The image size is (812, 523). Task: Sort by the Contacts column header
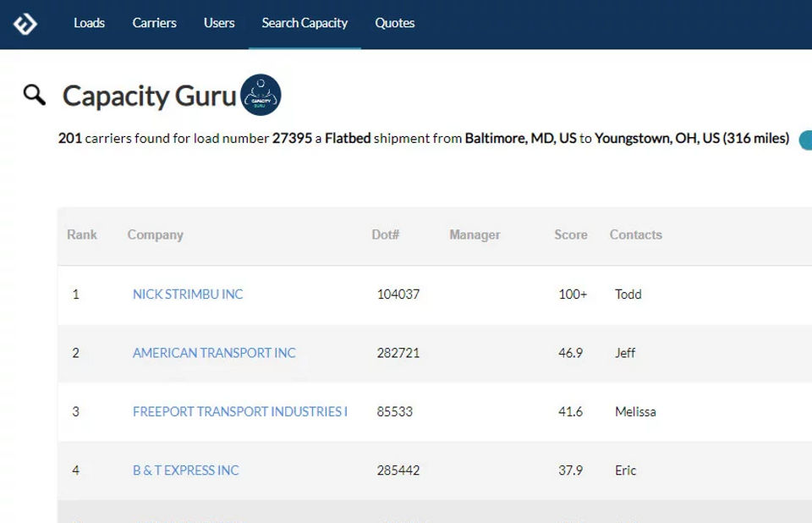pos(635,234)
